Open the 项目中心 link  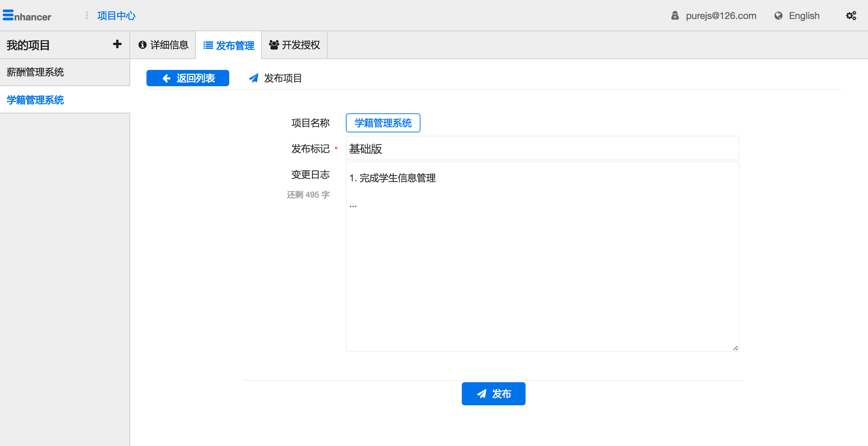(x=116, y=16)
